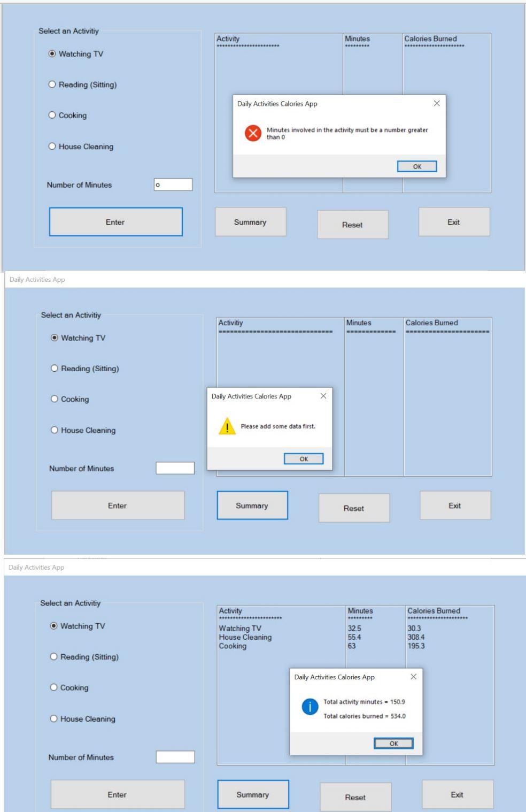Select House Cleaning in the warning-dialog window
The height and width of the screenshot is (812, 526).
pos(83,430)
